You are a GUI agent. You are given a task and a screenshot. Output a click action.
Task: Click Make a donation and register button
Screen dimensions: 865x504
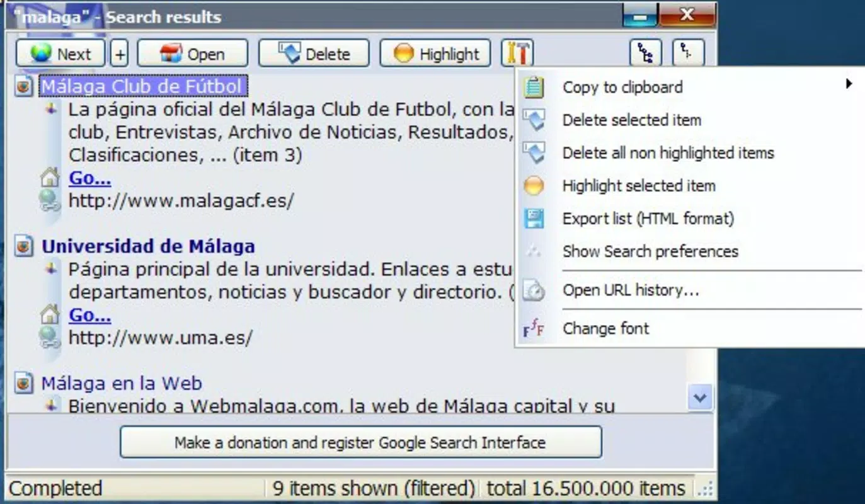tap(360, 442)
